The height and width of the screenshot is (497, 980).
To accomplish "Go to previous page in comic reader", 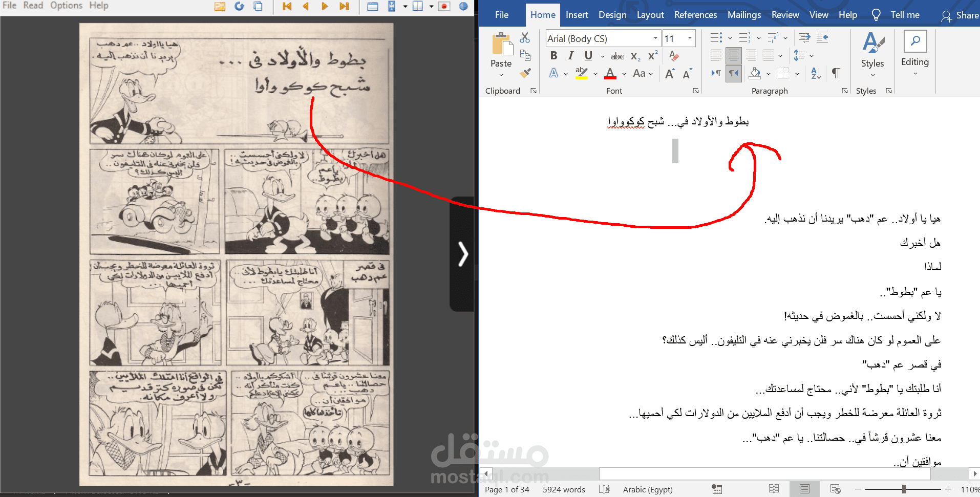I will 306,6.
